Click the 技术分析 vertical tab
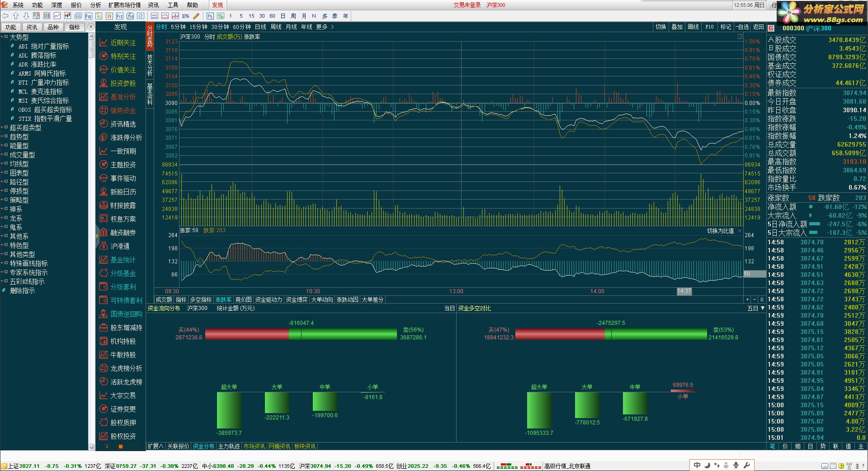Screen dimensions: 868x471 tap(150, 65)
